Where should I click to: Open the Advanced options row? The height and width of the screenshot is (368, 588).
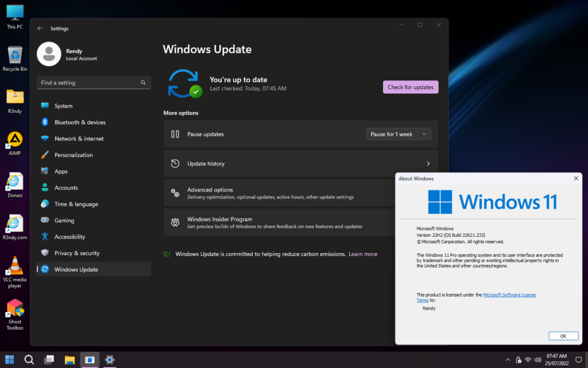(280, 193)
